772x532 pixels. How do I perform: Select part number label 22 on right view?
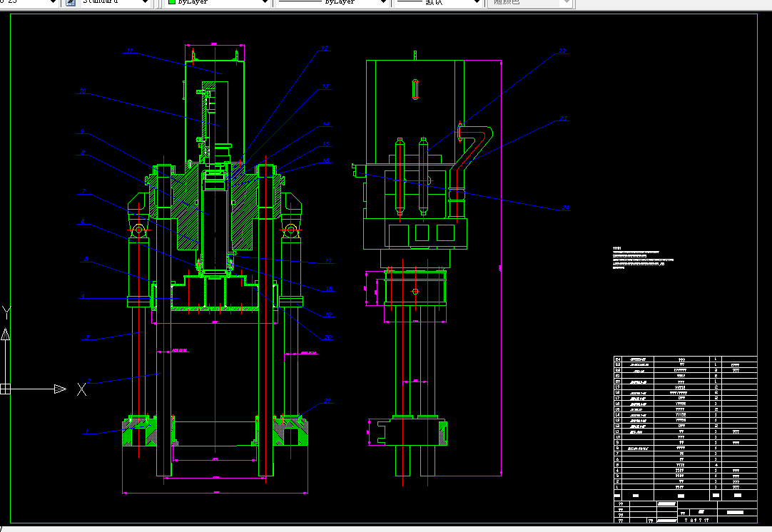coord(562,51)
